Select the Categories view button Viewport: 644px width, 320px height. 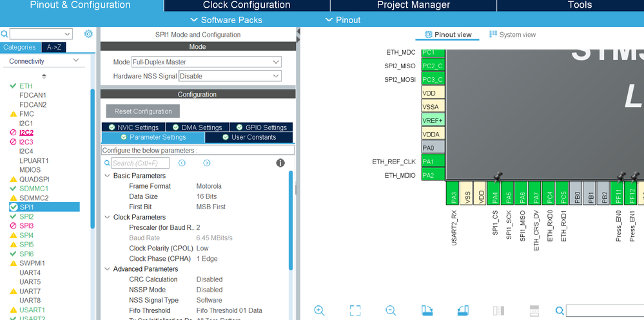click(x=20, y=47)
